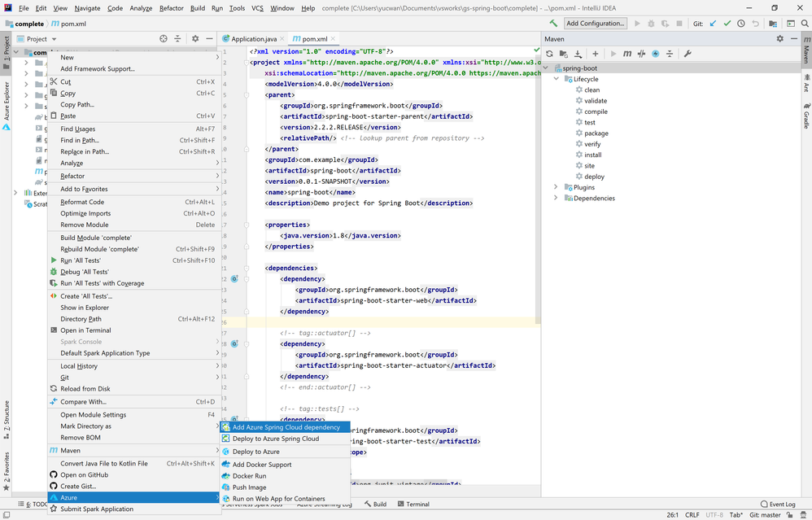
Task: Click Generate Sources and Update Folders icon
Action: pos(563,54)
